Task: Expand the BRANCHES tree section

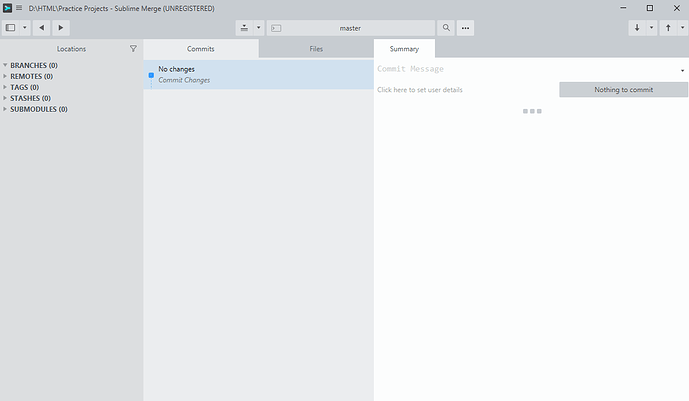Action: click(x=5, y=65)
